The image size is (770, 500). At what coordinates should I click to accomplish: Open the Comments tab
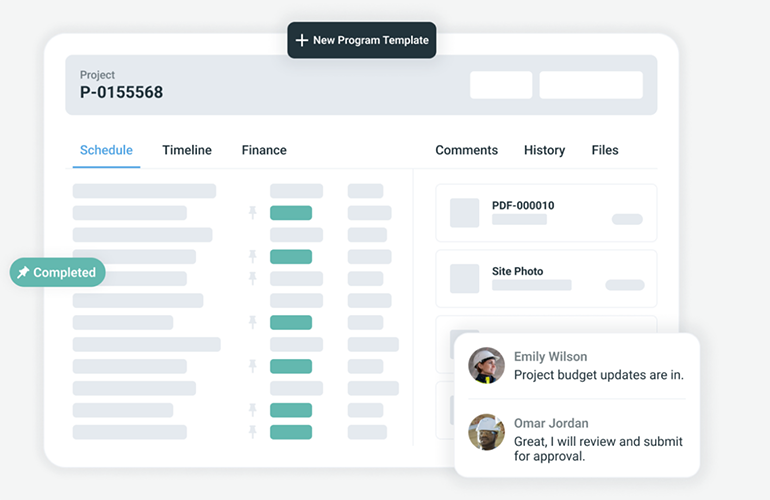(x=466, y=150)
